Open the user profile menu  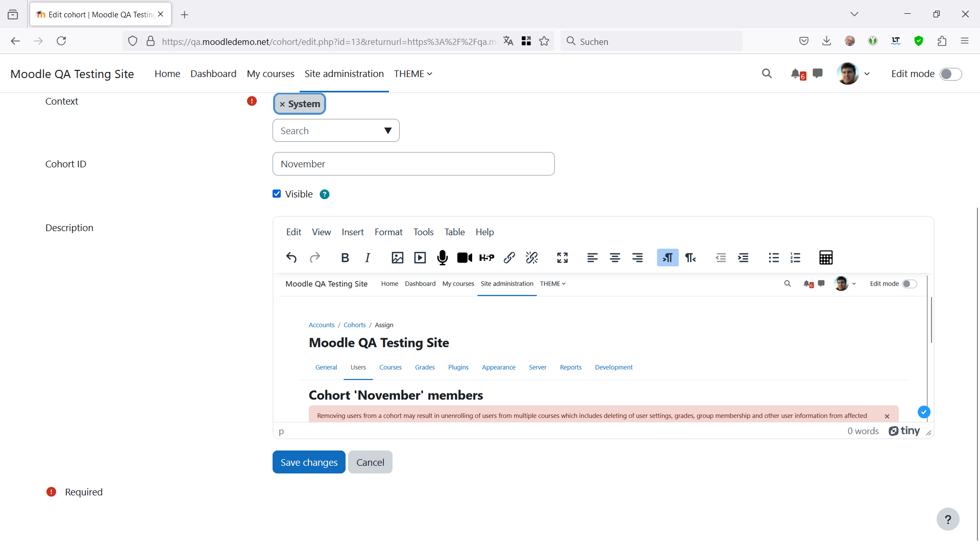(853, 74)
